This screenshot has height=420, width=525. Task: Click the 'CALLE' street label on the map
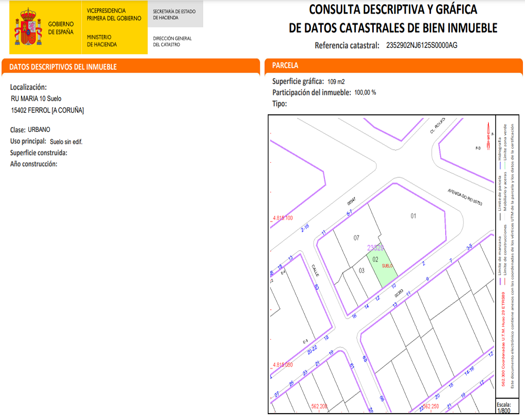coord(316,270)
